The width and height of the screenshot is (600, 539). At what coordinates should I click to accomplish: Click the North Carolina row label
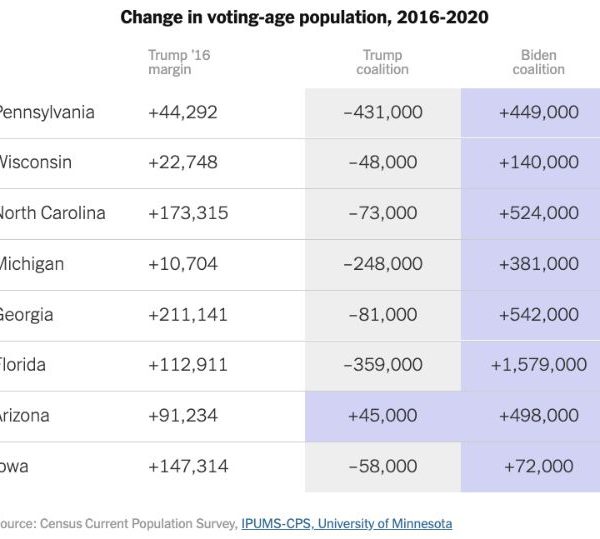51,213
